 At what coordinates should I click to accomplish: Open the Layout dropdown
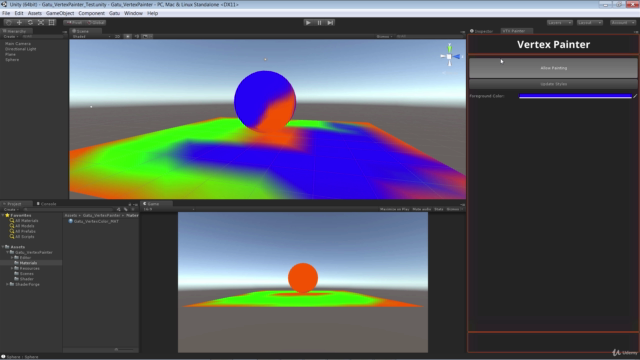click(x=590, y=22)
